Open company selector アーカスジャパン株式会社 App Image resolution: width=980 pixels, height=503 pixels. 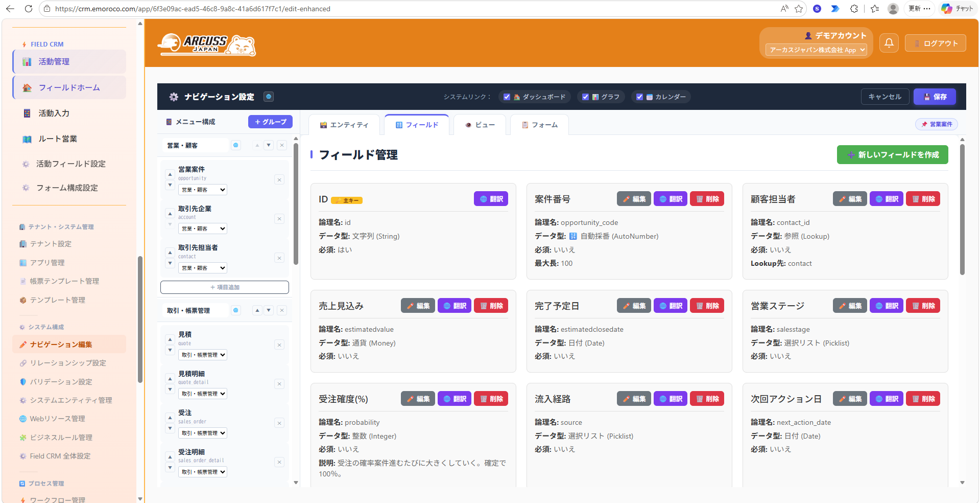(x=816, y=50)
